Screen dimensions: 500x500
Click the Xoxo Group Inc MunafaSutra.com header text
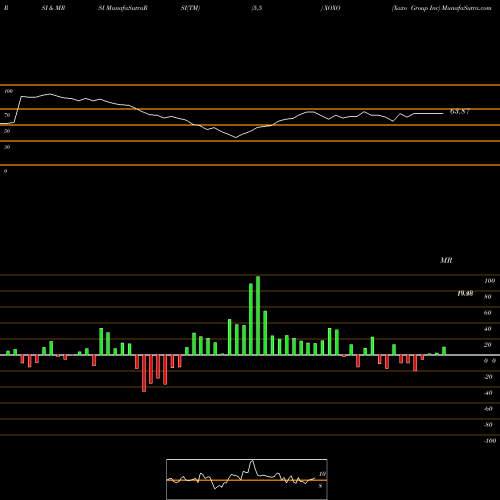click(x=441, y=8)
